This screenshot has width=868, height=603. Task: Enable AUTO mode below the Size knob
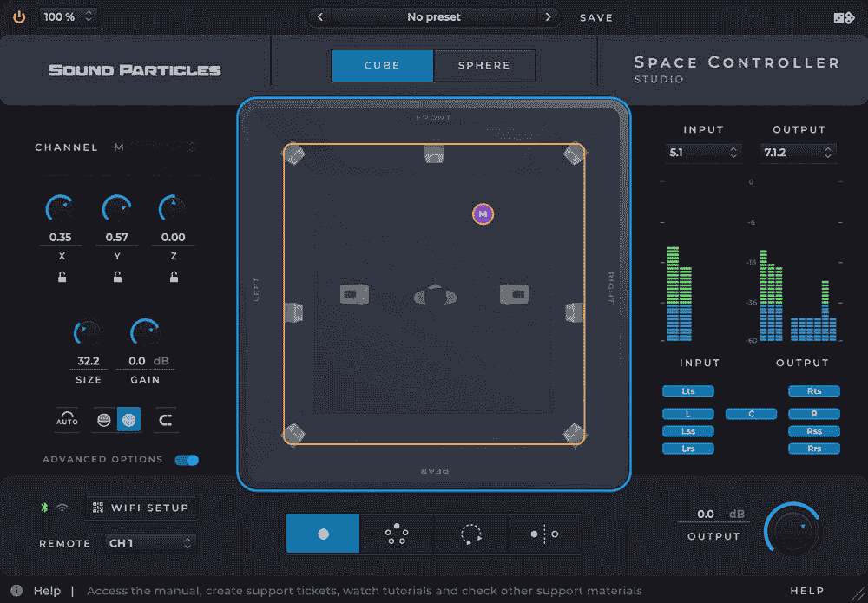tap(65, 419)
